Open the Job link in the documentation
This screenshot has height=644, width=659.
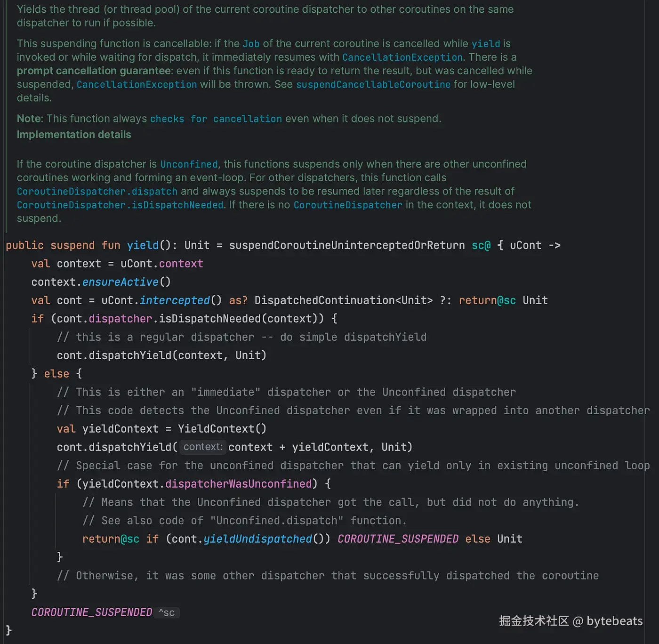click(x=251, y=44)
